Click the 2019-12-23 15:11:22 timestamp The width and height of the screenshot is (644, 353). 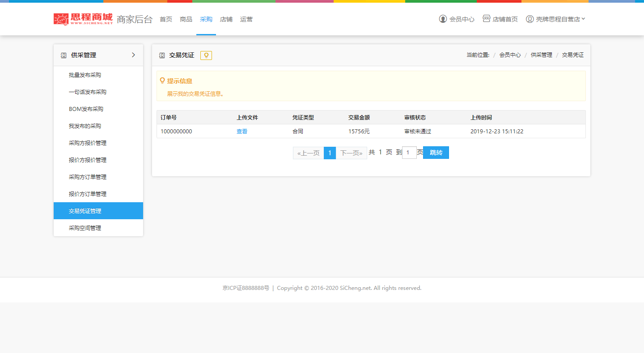coord(497,132)
